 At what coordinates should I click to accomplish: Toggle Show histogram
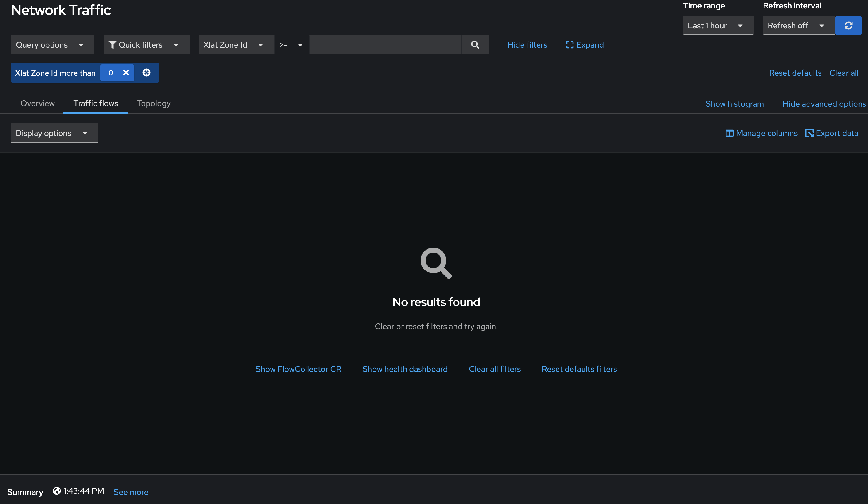pos(734,104)
